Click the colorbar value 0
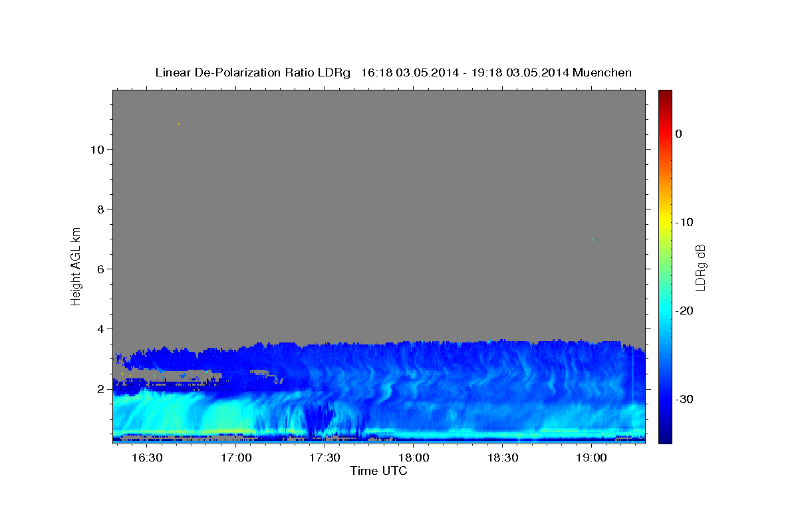The width and height of the screenshot is (798, 532). pyautogui.click(x=678, y=134)
